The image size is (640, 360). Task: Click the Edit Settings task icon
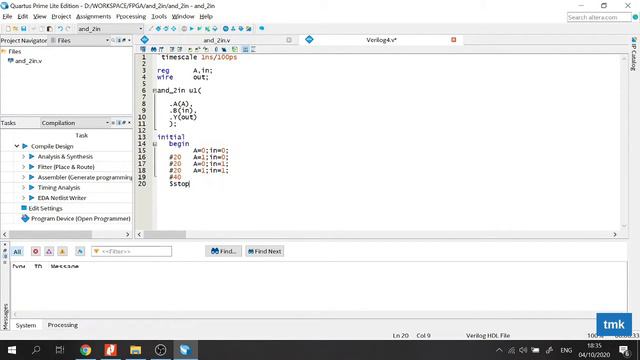coord(24,208)
